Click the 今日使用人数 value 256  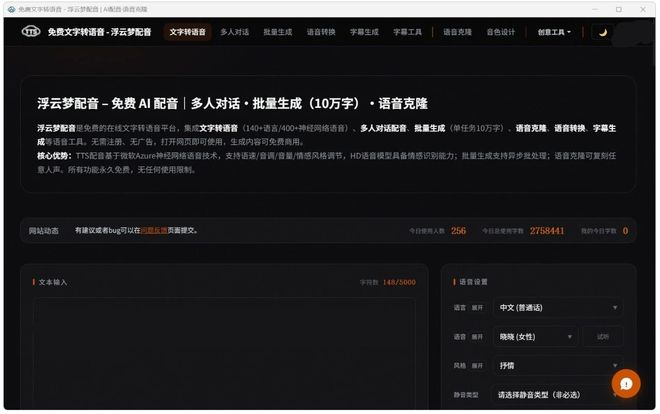click(458, 231)
